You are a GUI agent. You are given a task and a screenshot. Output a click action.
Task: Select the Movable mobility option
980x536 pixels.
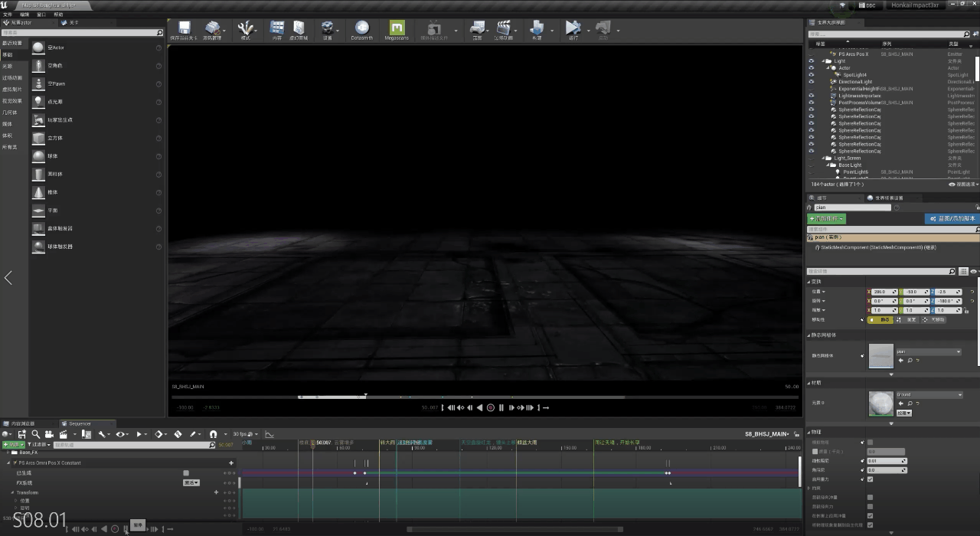point(935,319)
